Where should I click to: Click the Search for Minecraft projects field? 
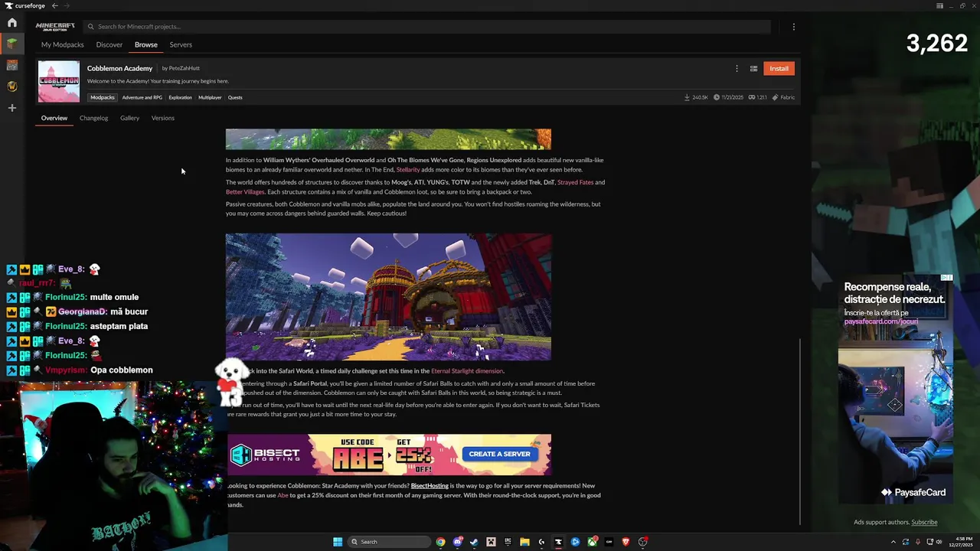click(426, 27)
